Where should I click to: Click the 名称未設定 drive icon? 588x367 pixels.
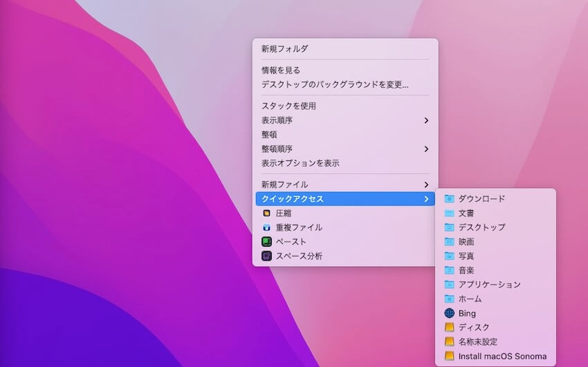[449, 342]
